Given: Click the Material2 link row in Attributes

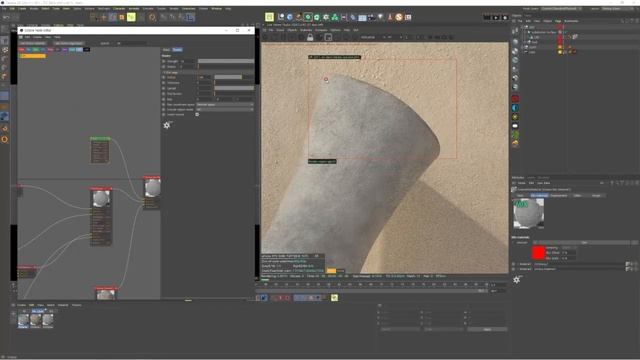Looking at the screenshot, I should click(580, 269).
